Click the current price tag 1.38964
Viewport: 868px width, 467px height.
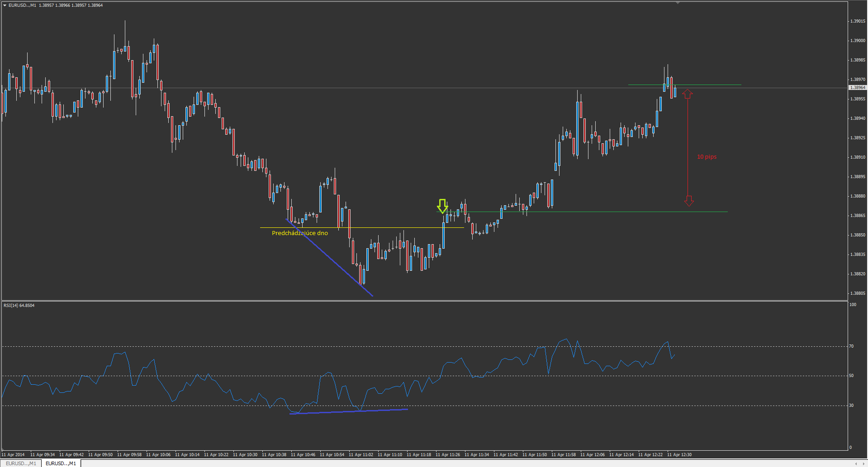pos(858,88)
